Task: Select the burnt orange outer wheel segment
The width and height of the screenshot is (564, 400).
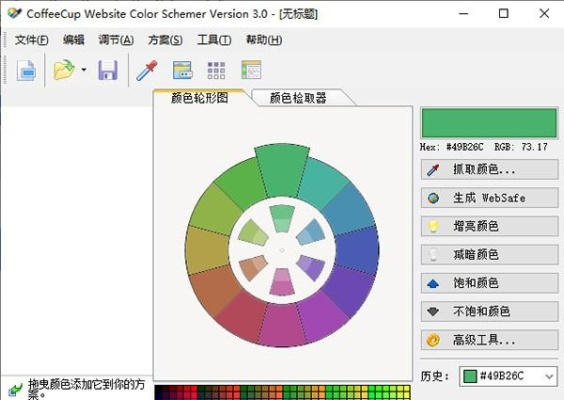Action: [215, 290]
